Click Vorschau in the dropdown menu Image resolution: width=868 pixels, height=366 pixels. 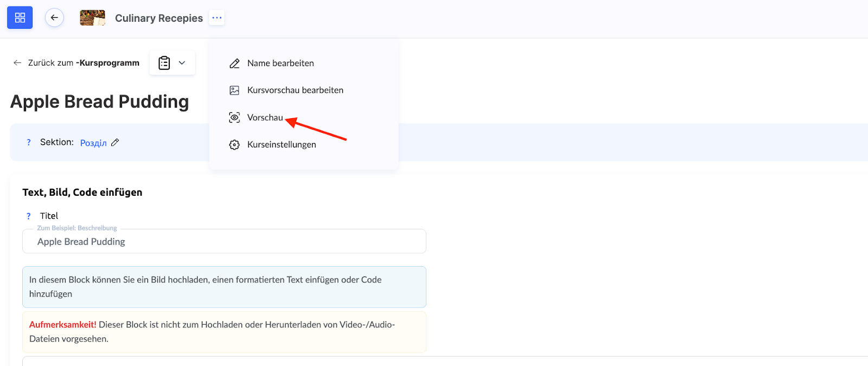click(265, 118)
